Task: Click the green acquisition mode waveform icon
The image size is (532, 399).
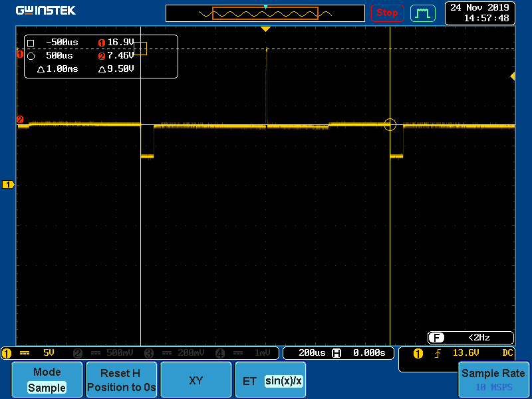Action: tap(423, 13)
